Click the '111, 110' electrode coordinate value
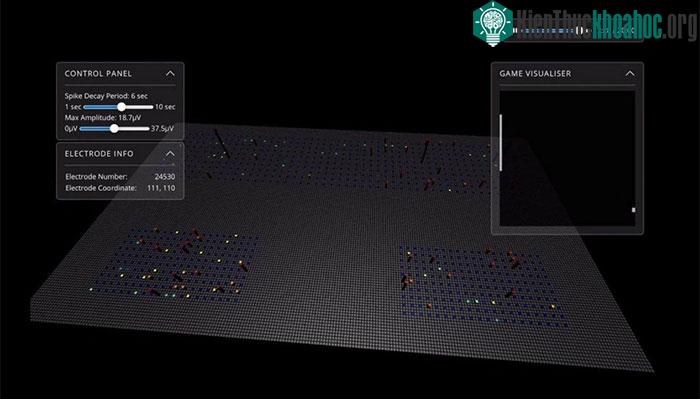 (161, 188)
